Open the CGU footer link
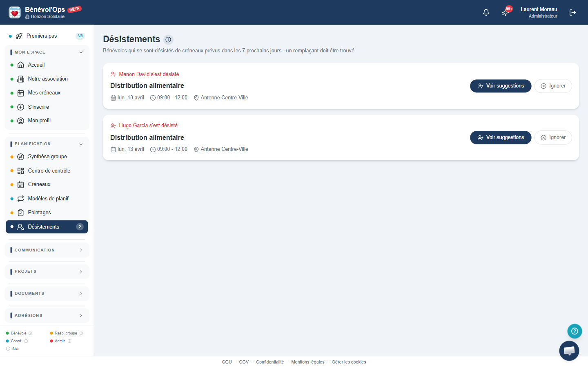This screenshot has width=588, height=368. click(x=227, y=362)
